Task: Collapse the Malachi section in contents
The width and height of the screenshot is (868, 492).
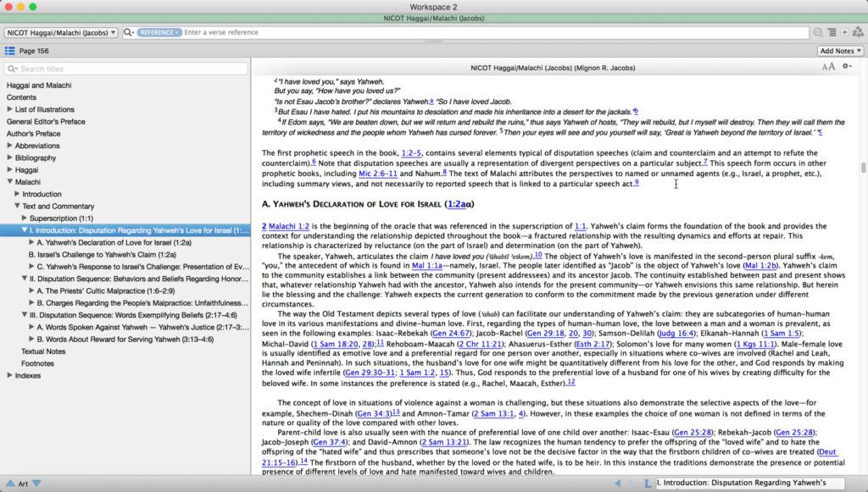Action: tap(10, 181)
